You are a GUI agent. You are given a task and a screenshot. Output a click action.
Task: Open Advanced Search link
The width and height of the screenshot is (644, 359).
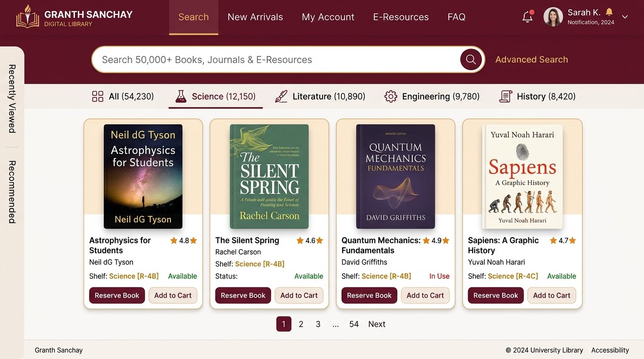point(532,59)
